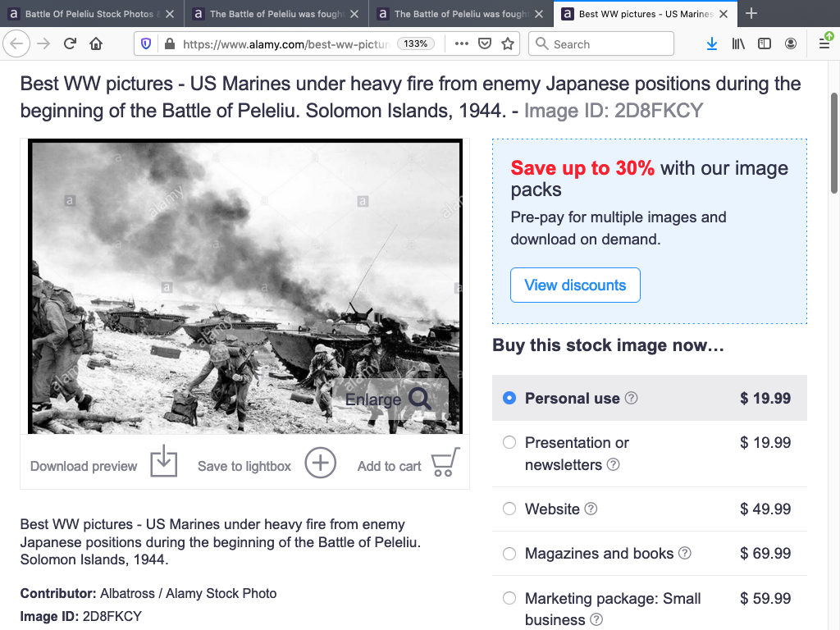840x630 pixels.
Task: Select Magazines and books license
Action: pyautogui.click(x=509, y=553)
